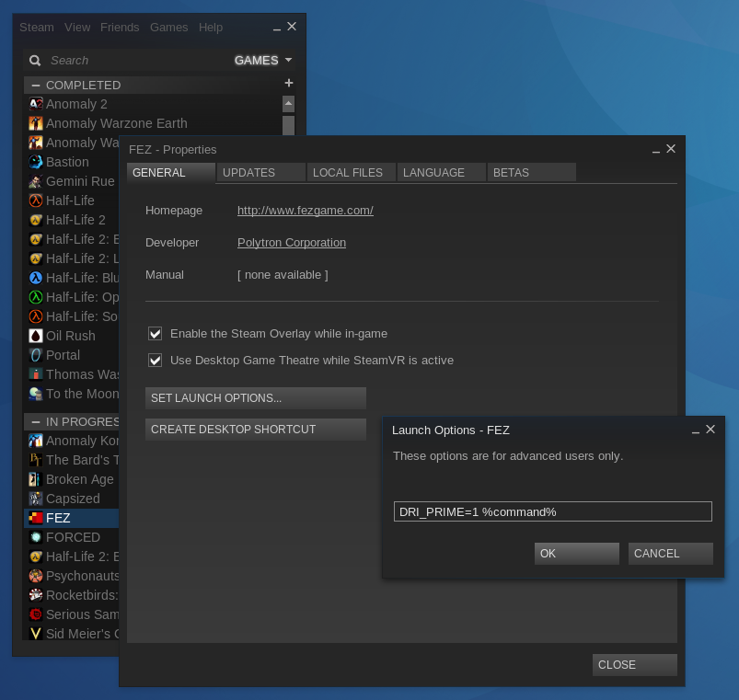Open the Polytron Corporation developer link

[291, 242]
